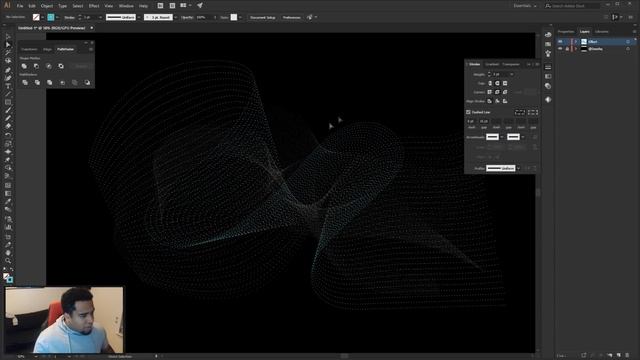640x360 pixels.
Task: Switch to the Properties tab
Action: coord(566,31)
